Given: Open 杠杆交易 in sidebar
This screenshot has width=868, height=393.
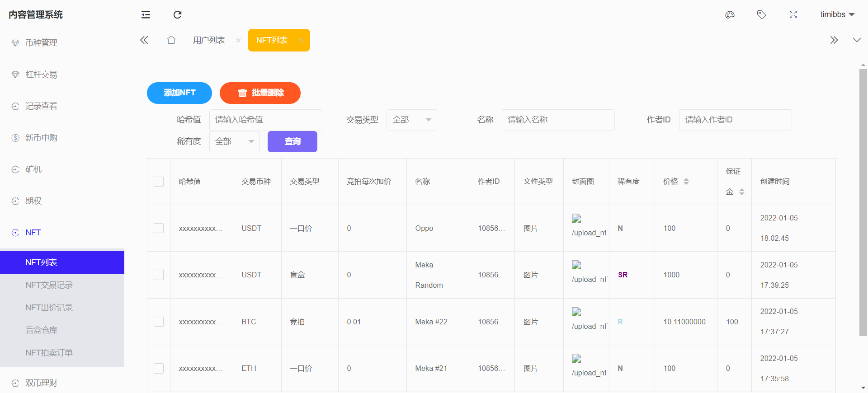Looking at the screenshot, I should click(x=62, y=75).
